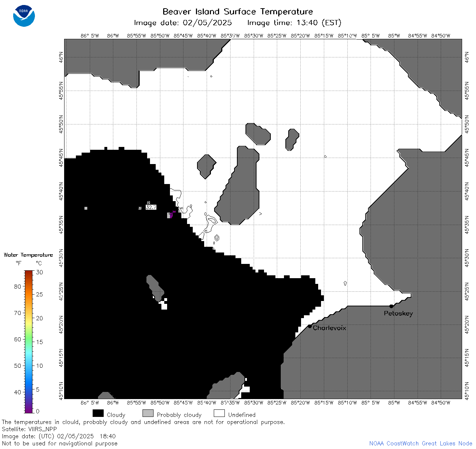Click the left axis 45°30'N latitude label
476x449 pixels.
click(61, 258)
